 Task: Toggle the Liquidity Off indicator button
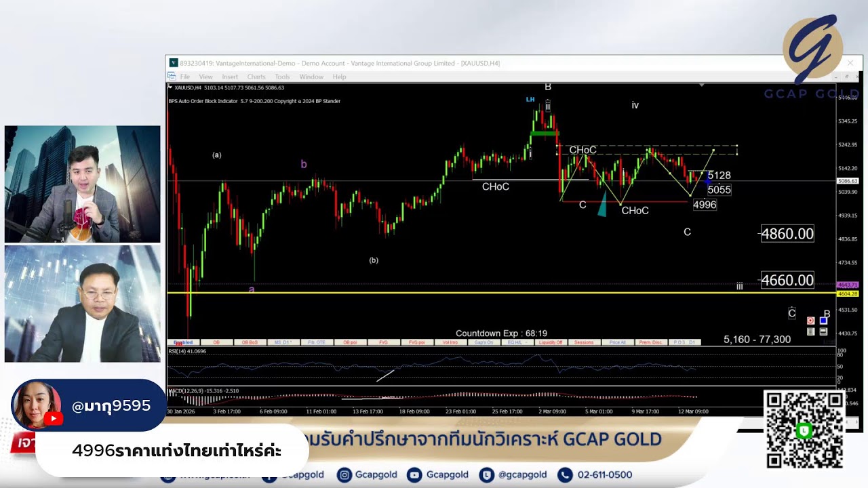551,342
